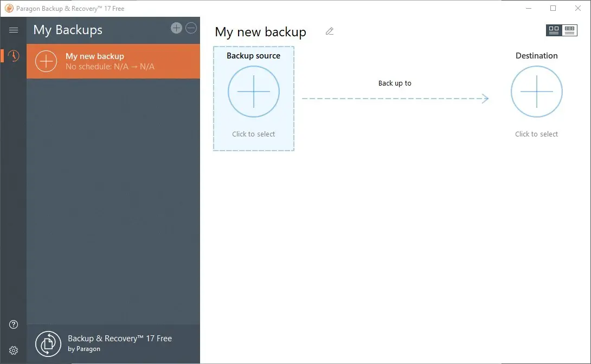Viewport: 591px width, 364px height.
Task: Click the circled plus on backup entry
Action: tap(46, 61)
